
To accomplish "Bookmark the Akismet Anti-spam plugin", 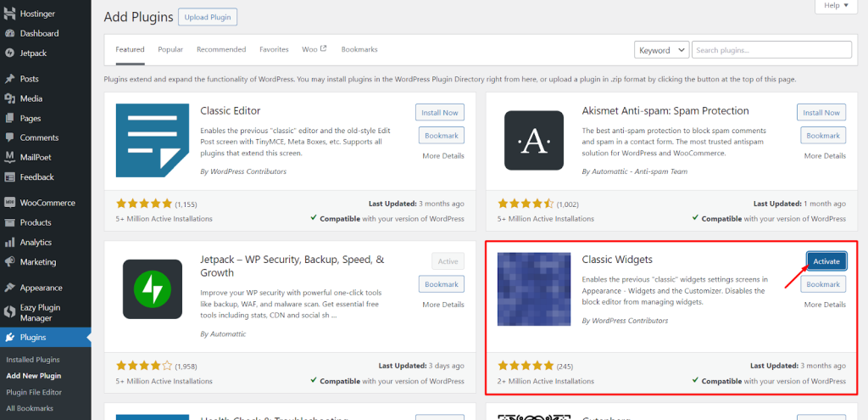I will pyautogui.click(x=823, y=135).
